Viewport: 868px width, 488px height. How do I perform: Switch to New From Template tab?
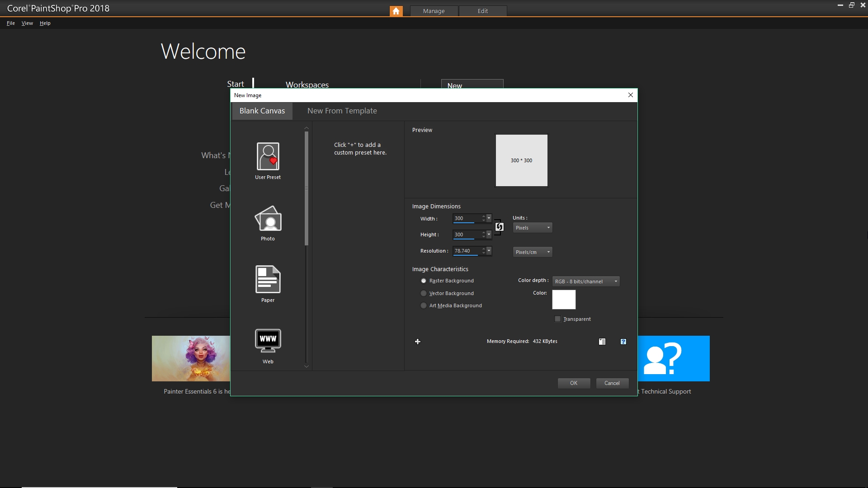342,111
